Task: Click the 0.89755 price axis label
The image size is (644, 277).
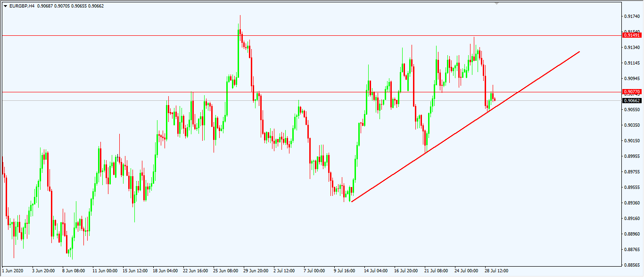Action: pos(632,172)
